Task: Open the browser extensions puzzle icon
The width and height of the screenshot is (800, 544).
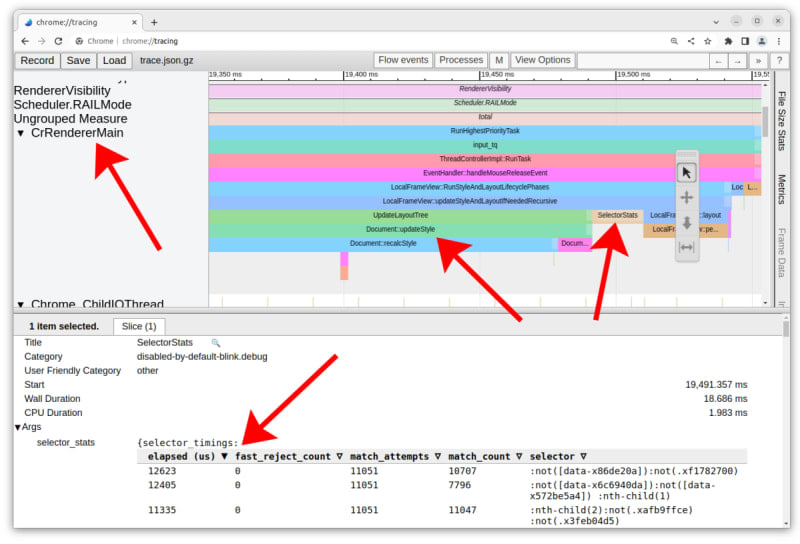Action: coord(728,41)
